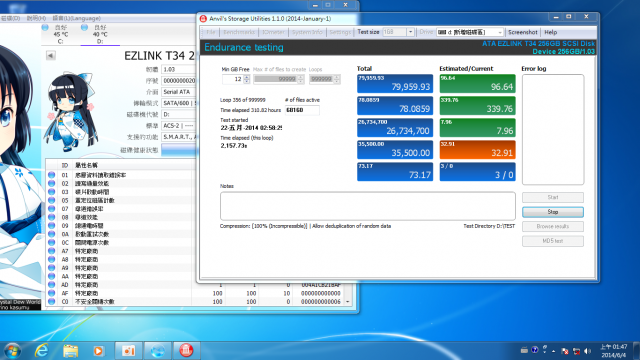Image resolution: width=640 pixels, height=360 pixels.
Task: Click the status circle for attribute ID 09
Action: point(51,226)
